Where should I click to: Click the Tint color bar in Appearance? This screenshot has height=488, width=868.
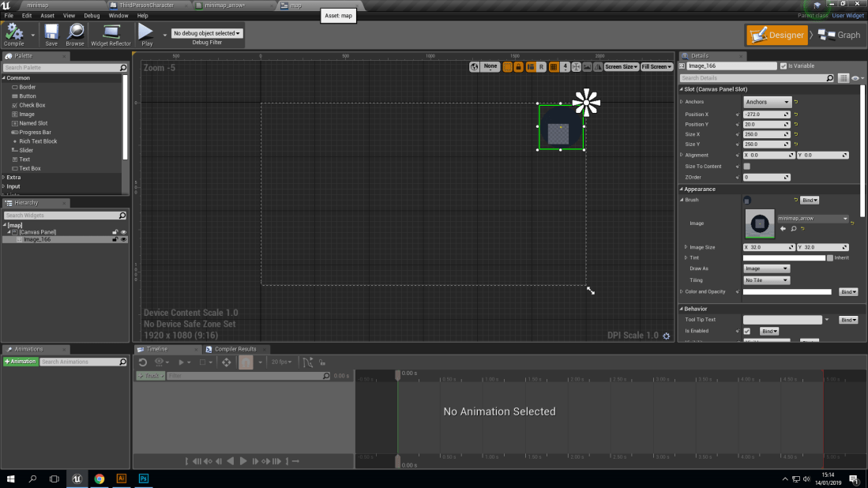[x=783, y=257]
